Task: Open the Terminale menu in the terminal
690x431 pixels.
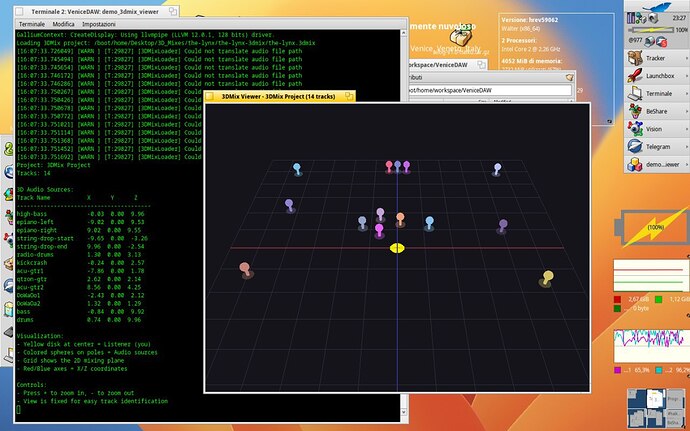Action: click(x=30, y=22)
